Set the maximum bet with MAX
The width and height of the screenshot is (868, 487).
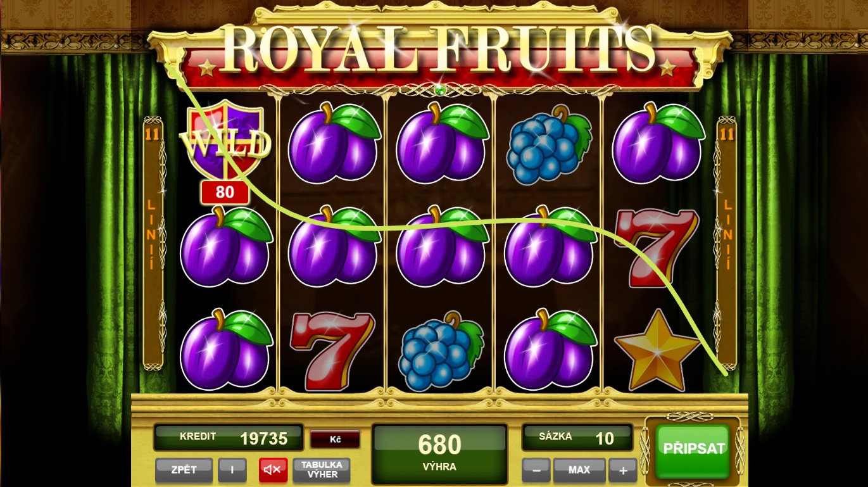pyautogui.click(x=579, y=470)
